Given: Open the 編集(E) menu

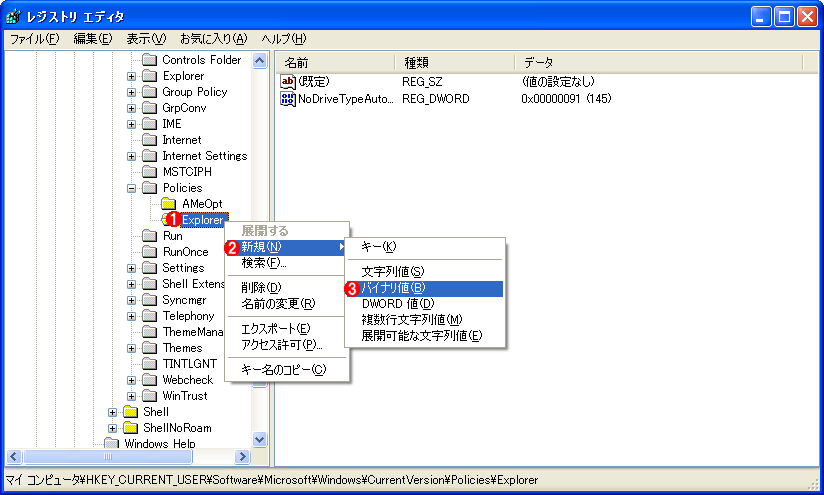Looking at the screenshot, I should click(x=92, y=39).
